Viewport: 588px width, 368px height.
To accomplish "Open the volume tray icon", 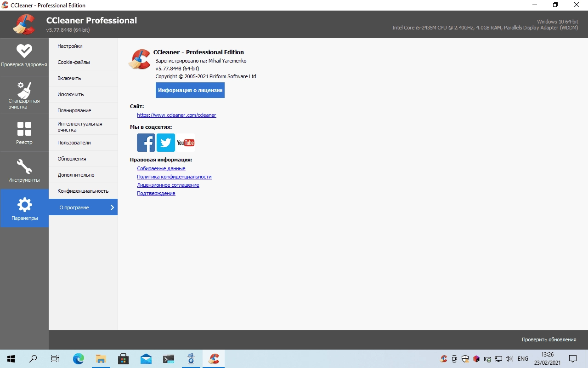I will (509, 359).
